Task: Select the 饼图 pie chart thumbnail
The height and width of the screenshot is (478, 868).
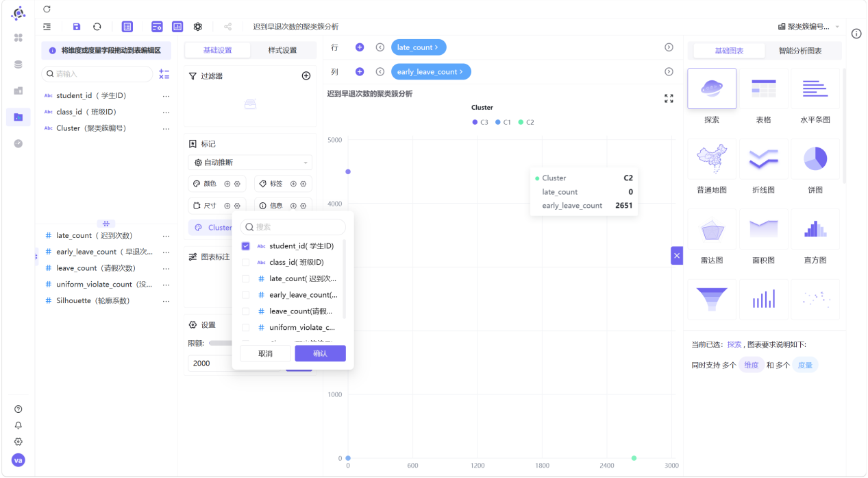Action: point(815,159)
